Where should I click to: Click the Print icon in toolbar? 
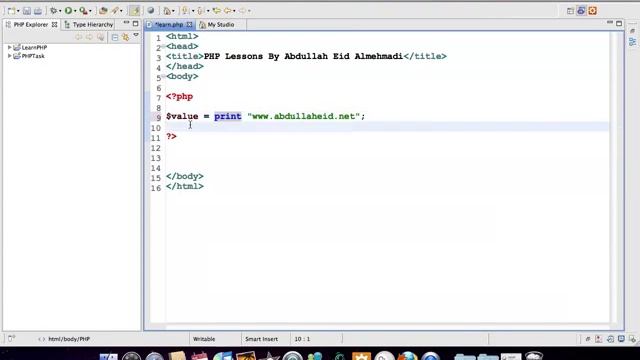[38, 11]
